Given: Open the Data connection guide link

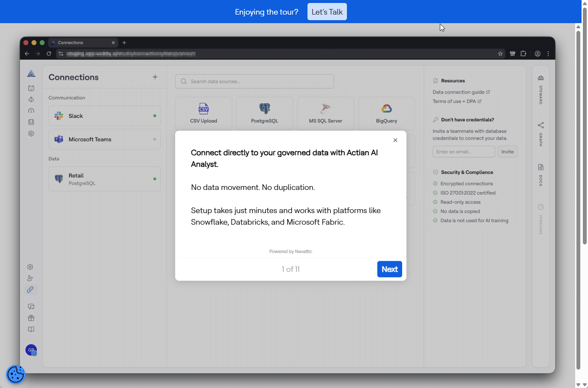Looking at the screenshot, I should (461, 92).
